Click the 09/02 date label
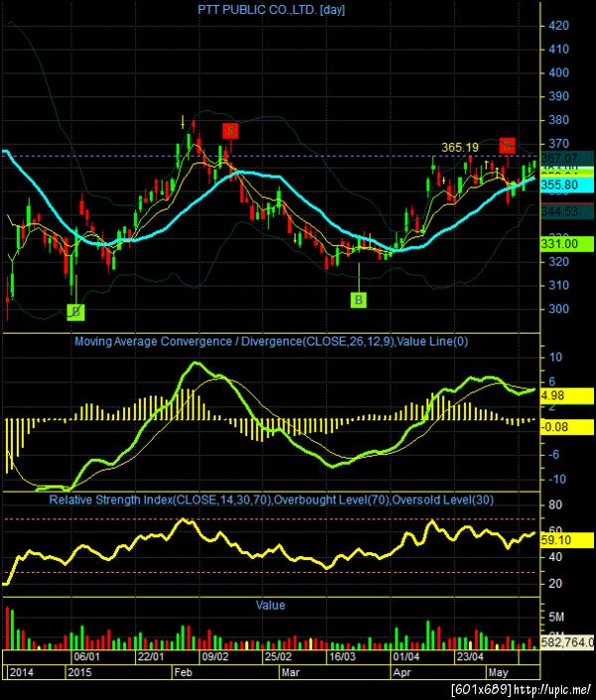The width and height of the screenshot is (596, 700). pyautogui.click(x=216, y=656)
